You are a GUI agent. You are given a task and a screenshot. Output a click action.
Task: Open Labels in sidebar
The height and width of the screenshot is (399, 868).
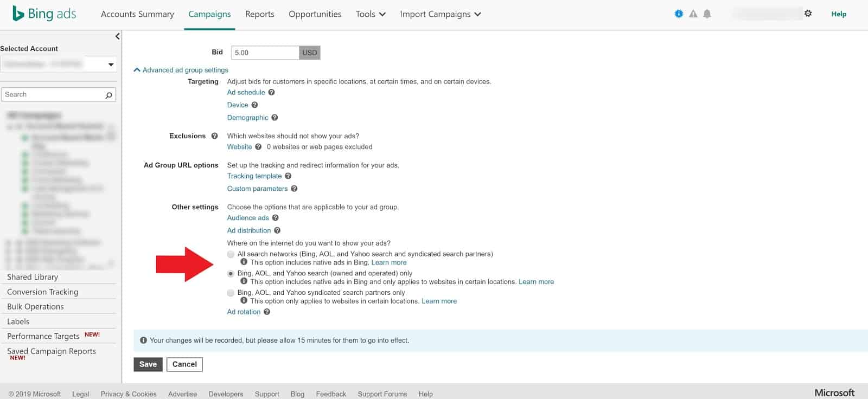click(18, 321)
